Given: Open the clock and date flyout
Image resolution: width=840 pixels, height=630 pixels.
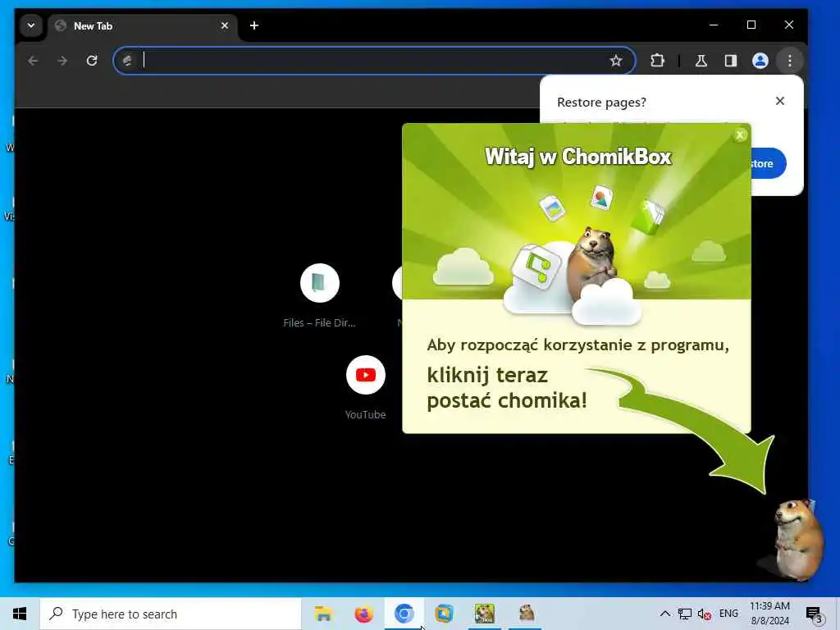Looking at the screenshot, I should click(769, 614).
